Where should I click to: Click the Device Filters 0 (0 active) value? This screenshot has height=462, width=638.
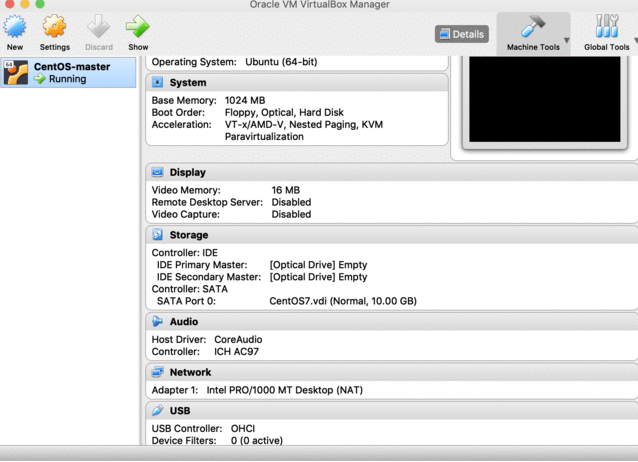[257, 440]
